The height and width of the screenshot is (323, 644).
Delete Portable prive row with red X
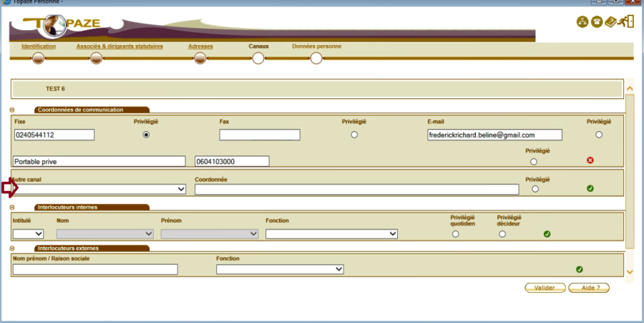590,160
